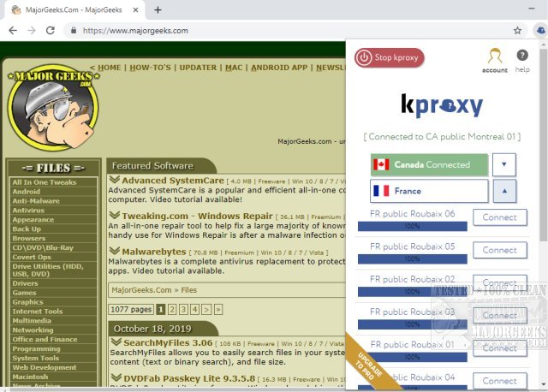Open Internet Tools files category
This screenshot has width=548, height=392.
click(38, 312)
